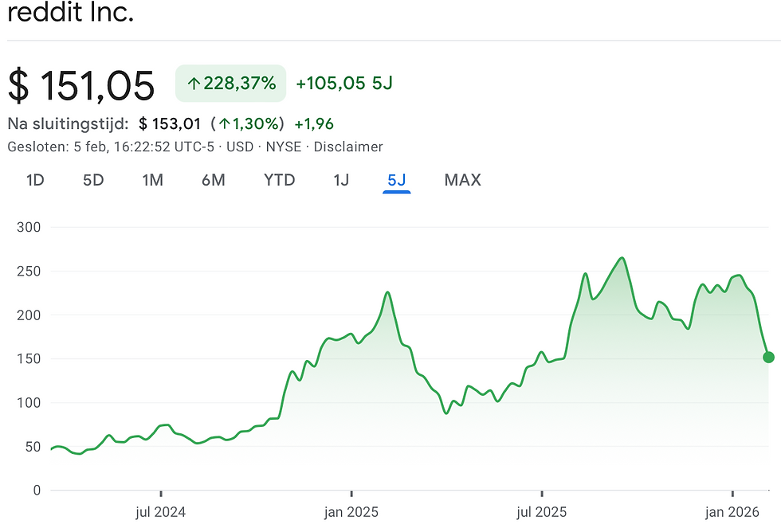Screen dimensions: 781x532
Task: Click the up arrow in percentage badge
Action: click(x=194, y=84)
